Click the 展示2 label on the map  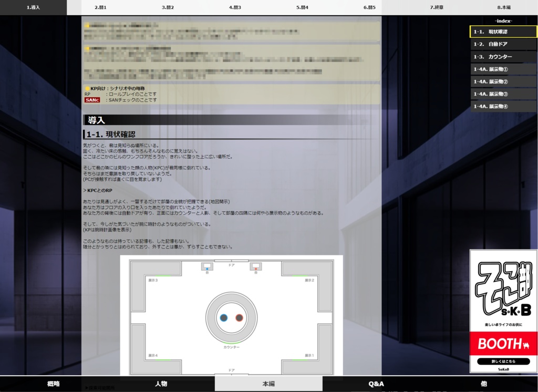coord(309,280)
